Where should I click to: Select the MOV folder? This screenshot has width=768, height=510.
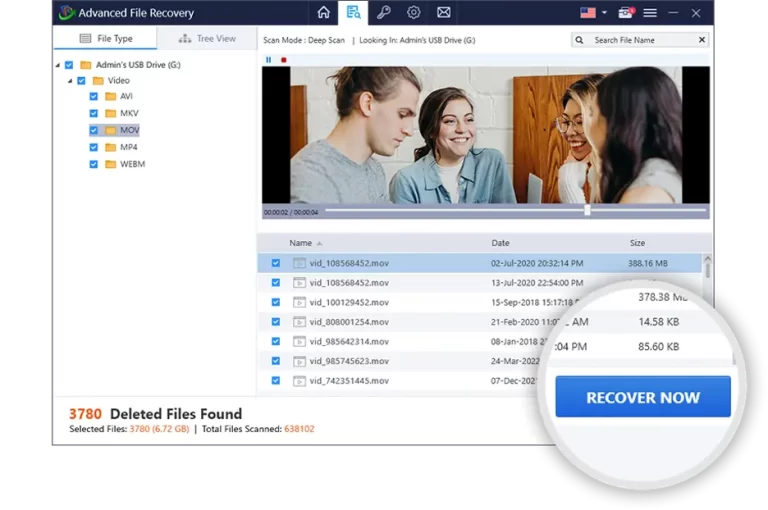130,130
